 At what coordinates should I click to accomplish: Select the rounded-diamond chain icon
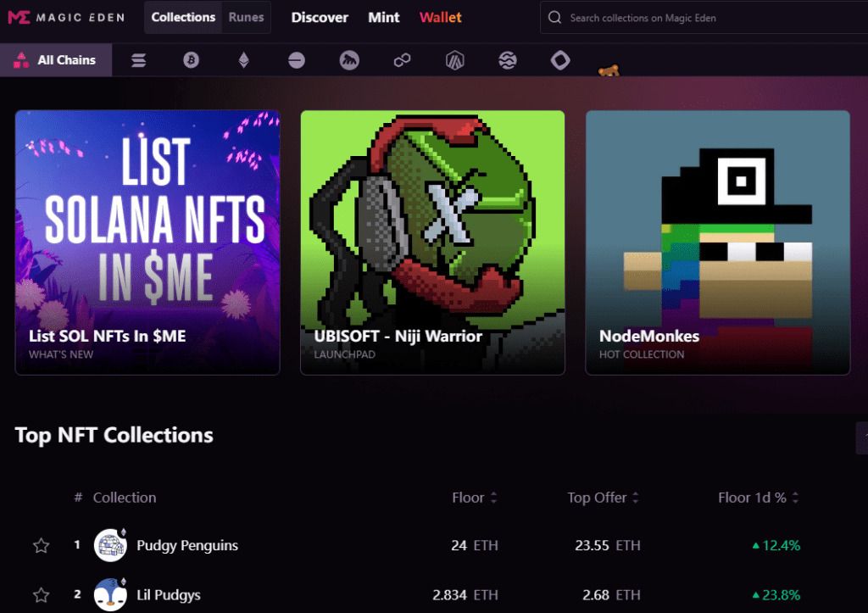click(x=560, y=60)
